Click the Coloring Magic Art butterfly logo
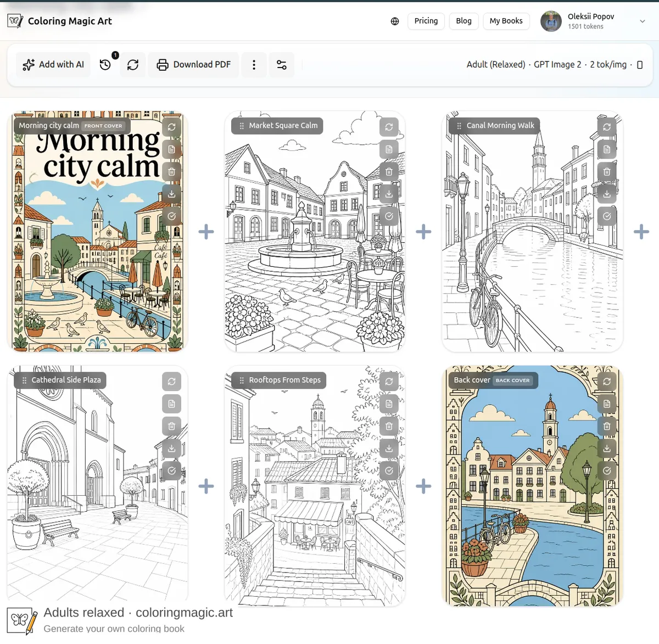This screenshot has height=644, width=659. pyautogui.click(x=15, y=21)
